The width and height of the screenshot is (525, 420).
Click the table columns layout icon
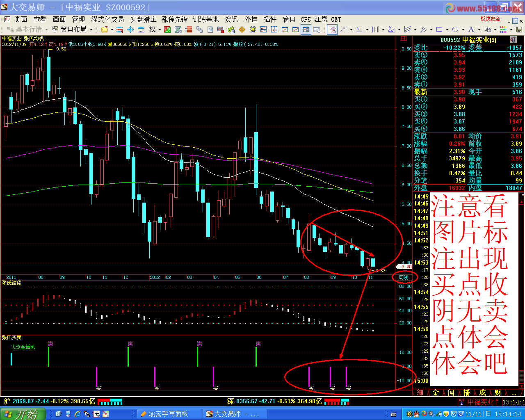274,30
